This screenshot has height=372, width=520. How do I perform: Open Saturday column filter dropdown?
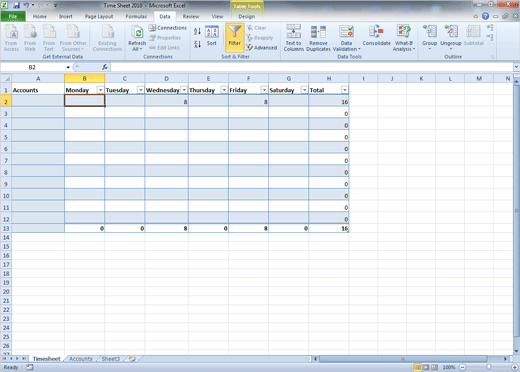click(304, 90)
